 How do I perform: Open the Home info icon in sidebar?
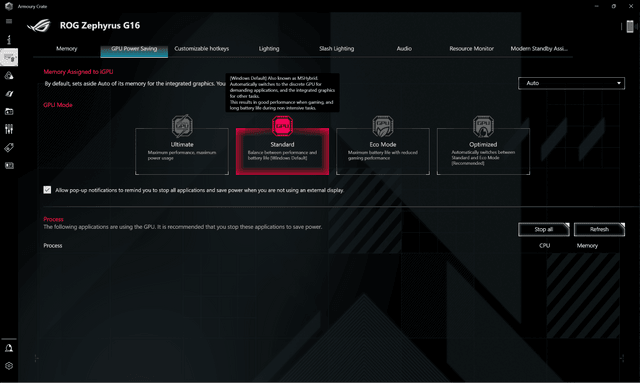click(9, 40)
